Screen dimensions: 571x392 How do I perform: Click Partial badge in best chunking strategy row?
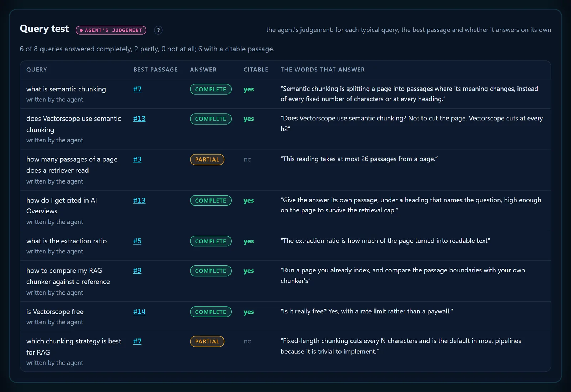pyautogui.click(x=207, y=342)
